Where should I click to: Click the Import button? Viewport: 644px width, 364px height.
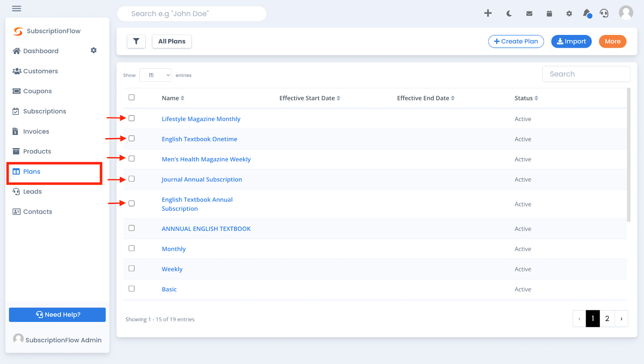tap(571, 41)
